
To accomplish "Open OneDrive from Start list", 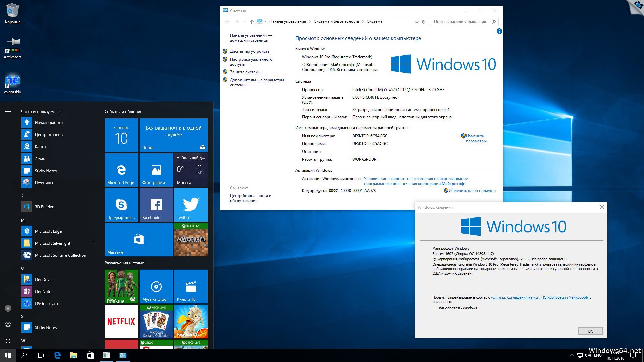I will point(59,280).
